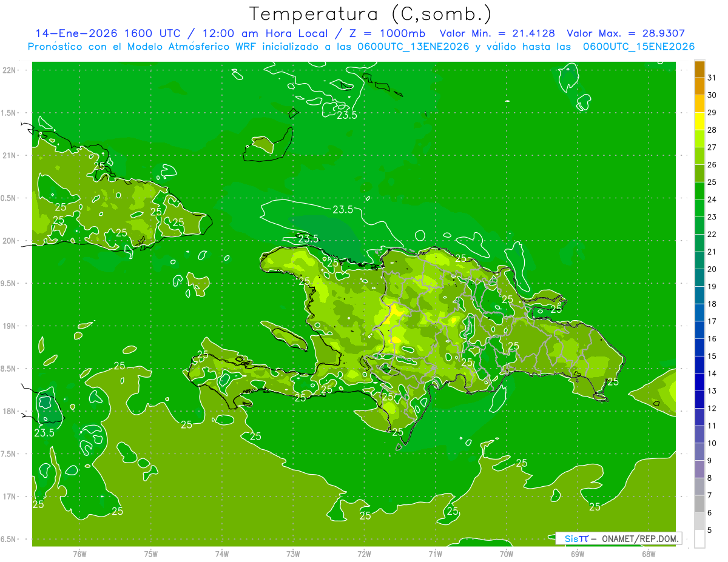This screenshot has height=562, width=728.
Task: Click the '73W' longitude axis label
Action: (x=293, y=554)
